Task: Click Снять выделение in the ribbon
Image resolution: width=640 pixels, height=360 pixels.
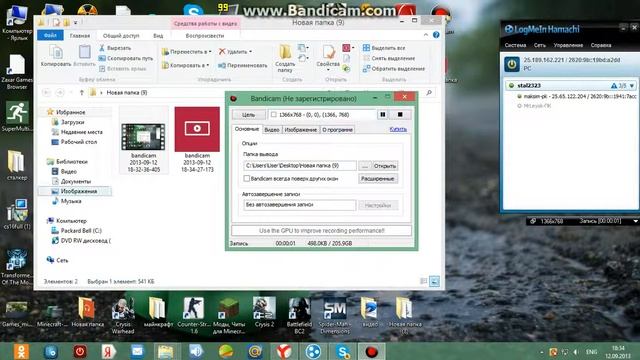Action: pos(389,58)
